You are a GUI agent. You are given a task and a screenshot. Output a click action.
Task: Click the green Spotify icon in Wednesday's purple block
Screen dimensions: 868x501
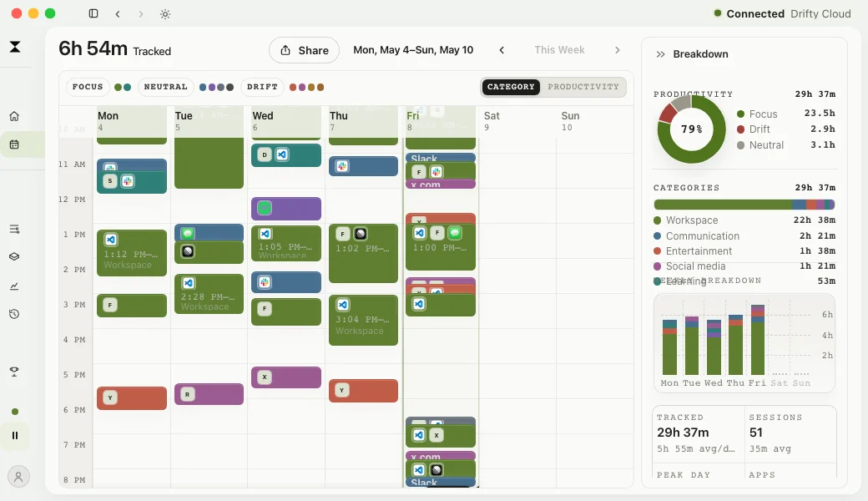(x=265, y=208)
